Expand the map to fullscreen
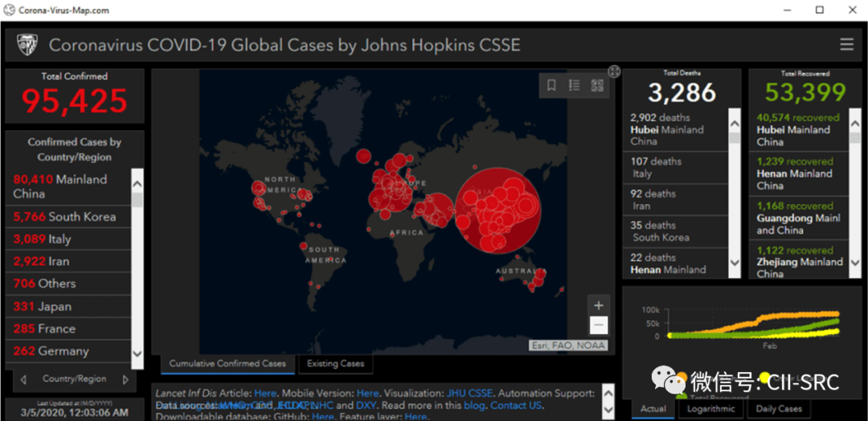Viewport: 868px width, 421px height. 614,72
